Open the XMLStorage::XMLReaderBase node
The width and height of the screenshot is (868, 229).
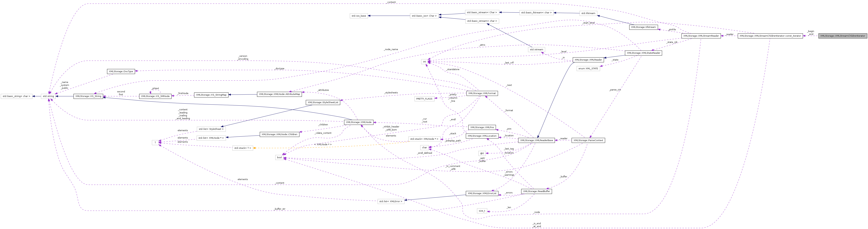(x=537, y=140)
